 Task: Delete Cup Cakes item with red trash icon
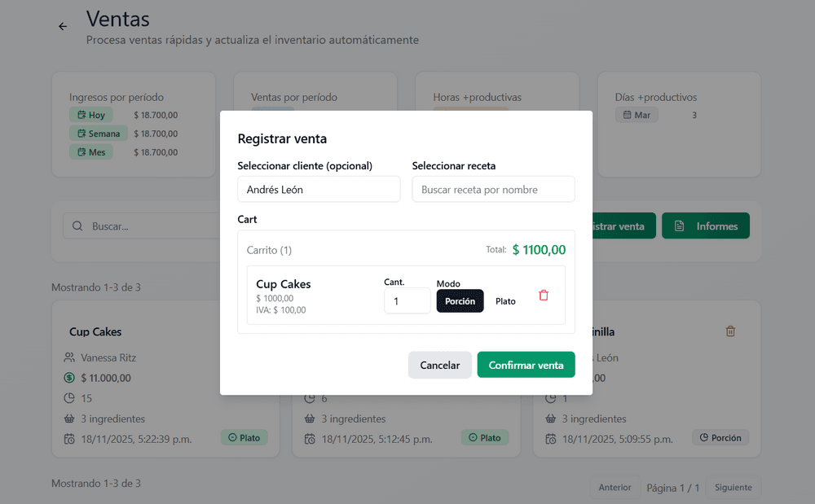pyautogui.click(x=544, y=296)
